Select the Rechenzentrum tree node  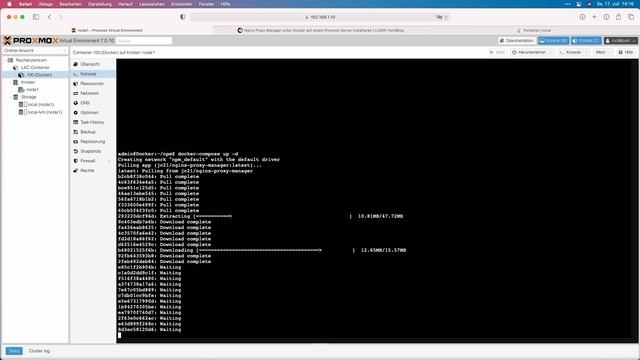(x=31, y=60)
